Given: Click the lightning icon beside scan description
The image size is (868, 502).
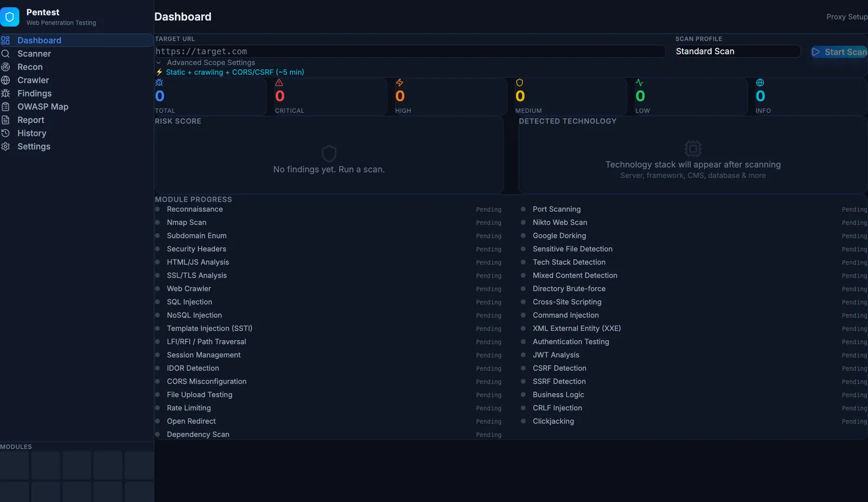Looking at the screenshot, I should (159, 72).
